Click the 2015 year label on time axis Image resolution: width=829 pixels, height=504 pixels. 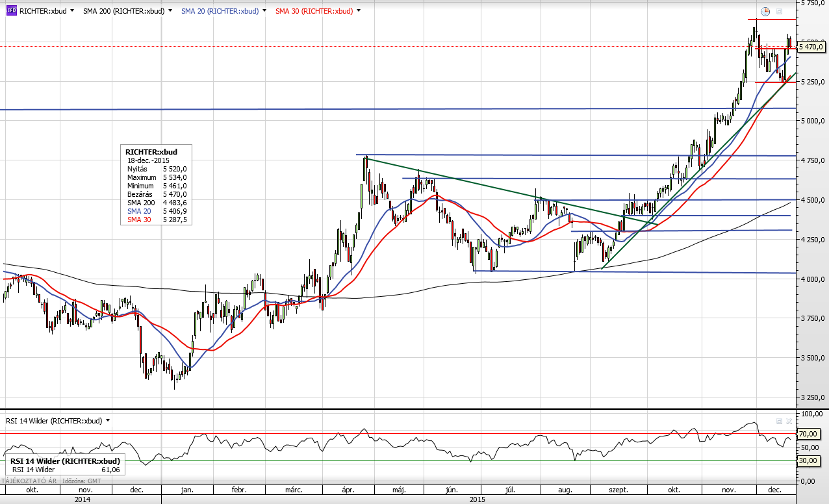pos(478,500)
